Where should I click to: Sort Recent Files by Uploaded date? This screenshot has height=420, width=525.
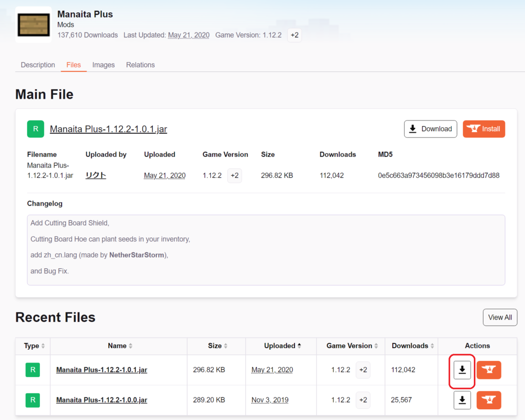[x=282, y=346]
